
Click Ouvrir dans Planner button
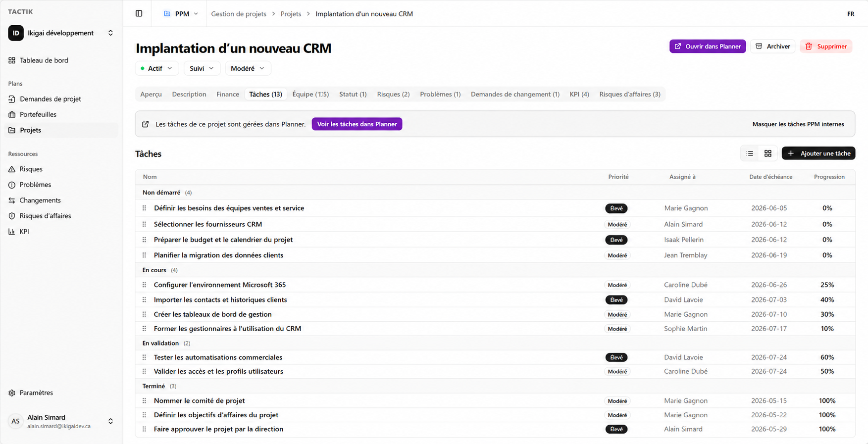tap(708, 47)
